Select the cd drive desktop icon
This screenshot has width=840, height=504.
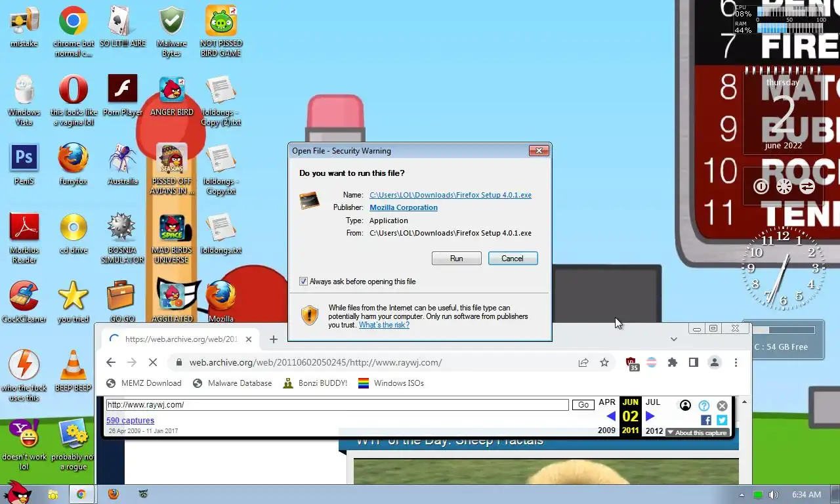click(x=73, y=234)
